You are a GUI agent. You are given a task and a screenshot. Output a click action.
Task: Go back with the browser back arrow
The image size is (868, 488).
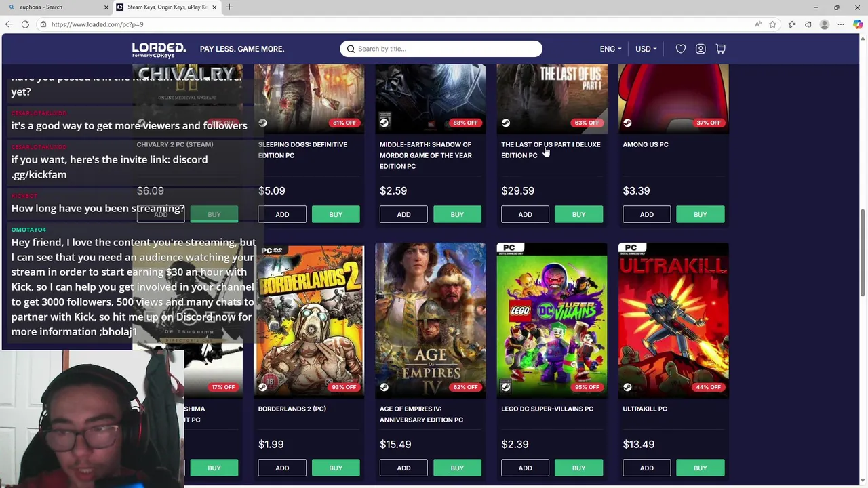point(9,24)
